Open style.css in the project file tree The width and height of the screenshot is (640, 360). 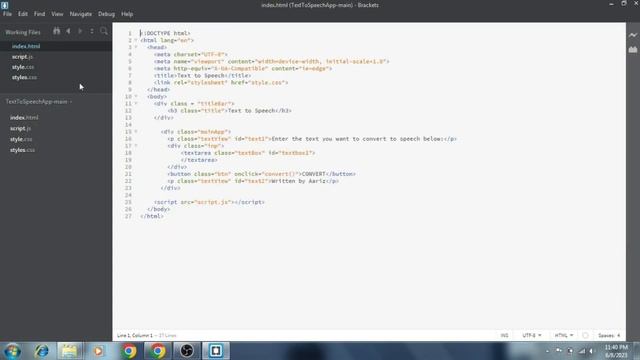[21, 139]
